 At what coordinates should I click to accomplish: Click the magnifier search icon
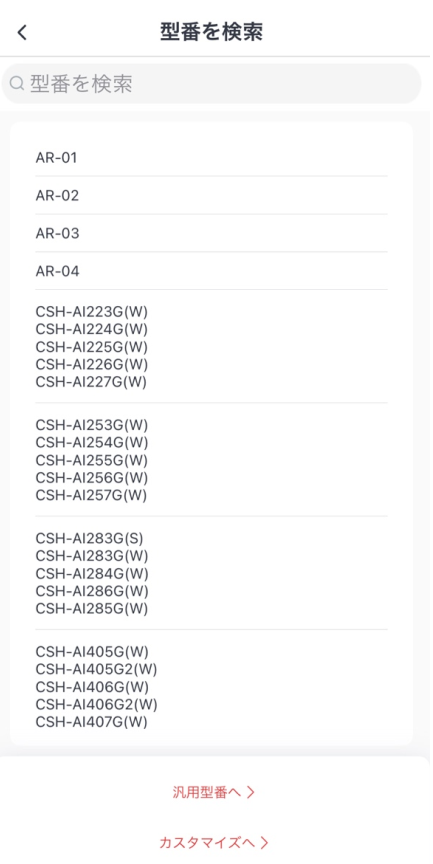coord(17,84)
